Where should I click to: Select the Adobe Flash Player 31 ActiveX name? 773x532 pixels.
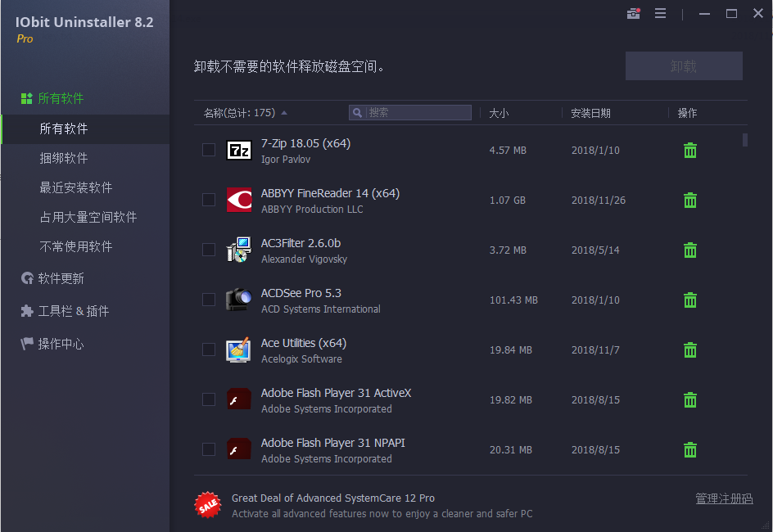[x=336, y=393]
